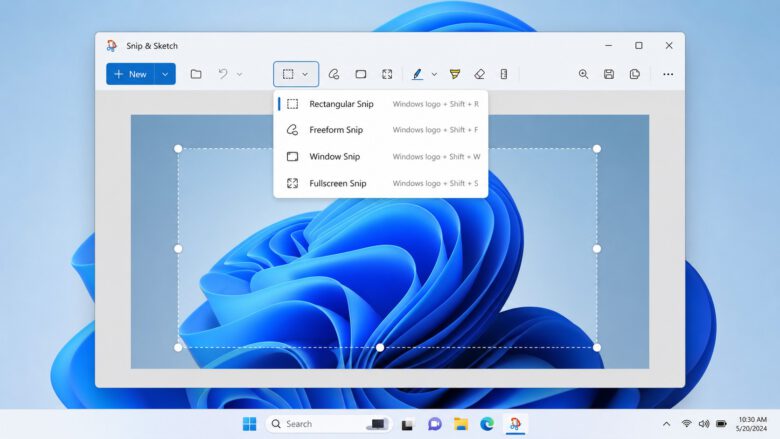
Task: Click the Wi-Fi tray icon
Action: pos(686,424)
